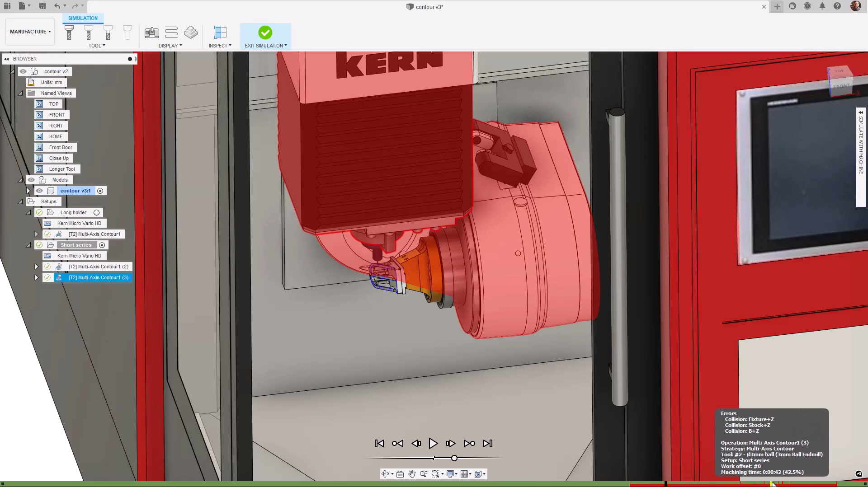Select the Close Up named view
This screenshot has height=487, width=868.
tap(59, 158)
